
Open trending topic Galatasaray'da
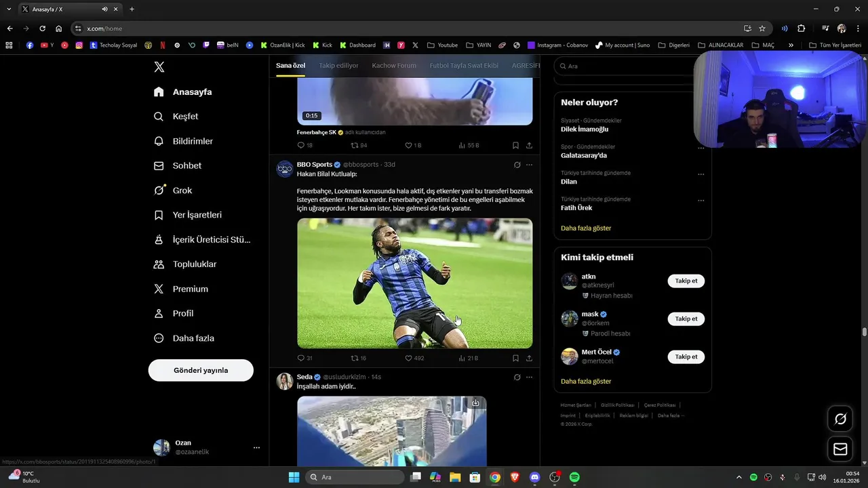(x=584, y=155)
